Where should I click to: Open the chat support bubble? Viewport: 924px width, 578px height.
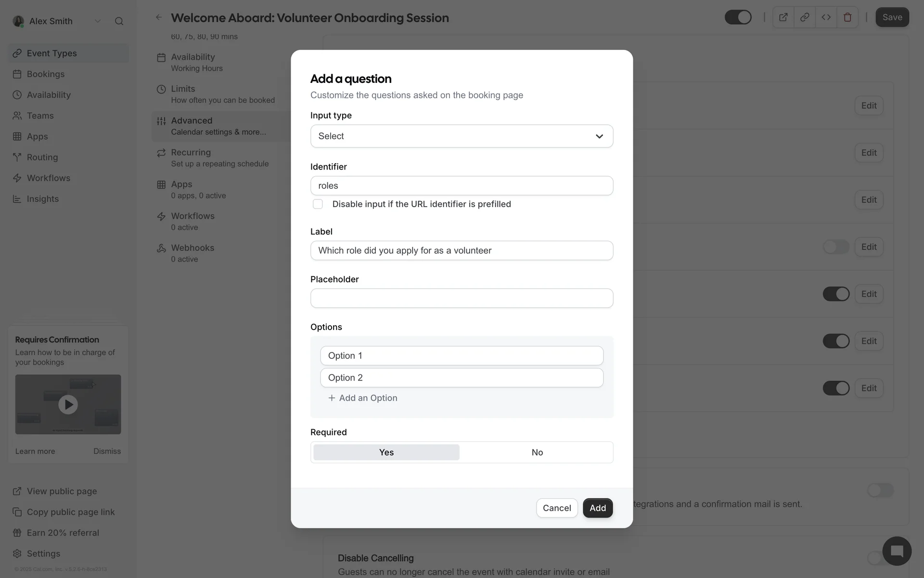pos(896,551)
